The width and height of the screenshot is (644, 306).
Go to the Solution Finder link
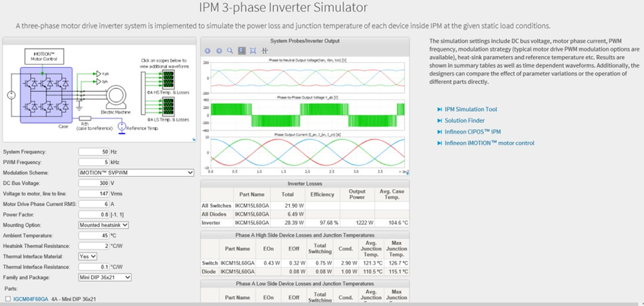[465, 121]
